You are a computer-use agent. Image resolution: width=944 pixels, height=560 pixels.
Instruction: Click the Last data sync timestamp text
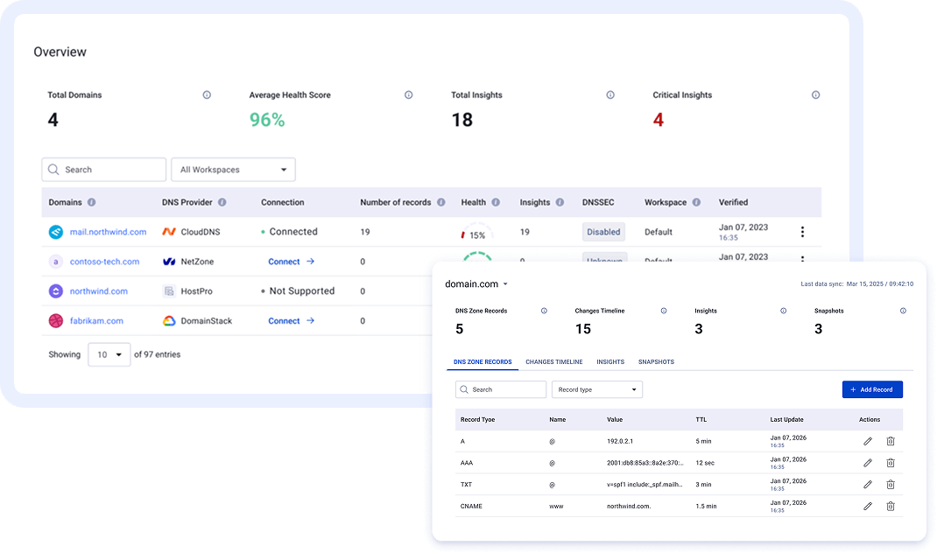point(856,283)
